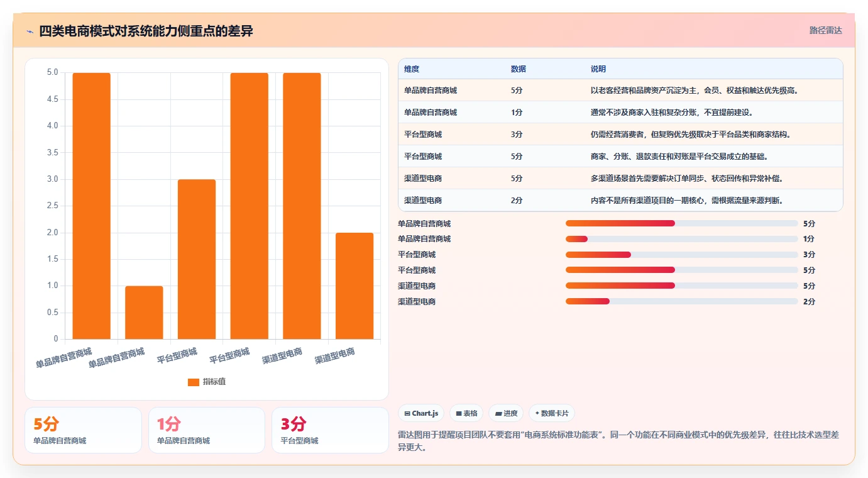Click the description 仍需经营消费者，但复购优先级取决于平台品类

click(691, 135)
